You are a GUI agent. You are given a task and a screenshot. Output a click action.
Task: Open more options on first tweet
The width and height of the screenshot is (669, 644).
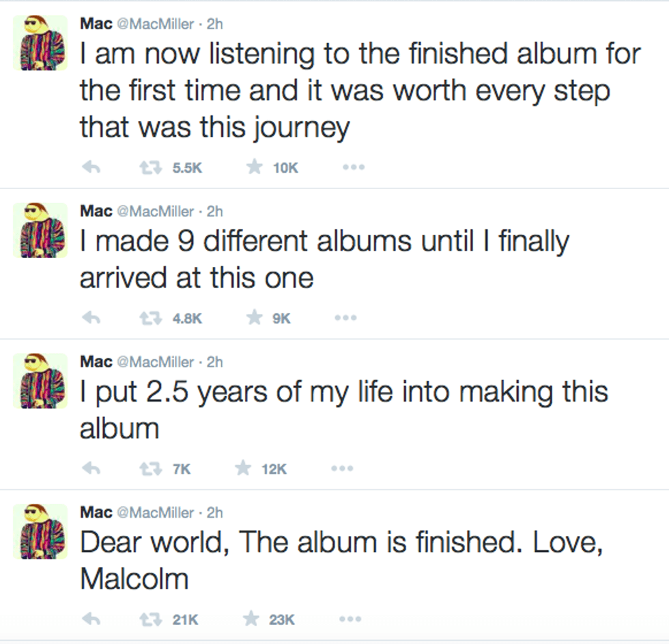coord(354,168)
